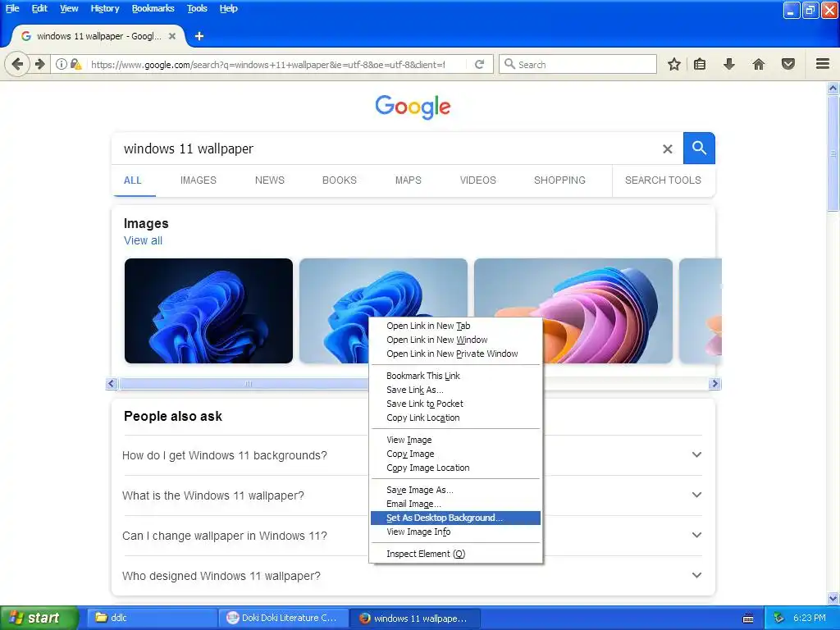Open the Firefox hamburger menu

pos(823,64)
